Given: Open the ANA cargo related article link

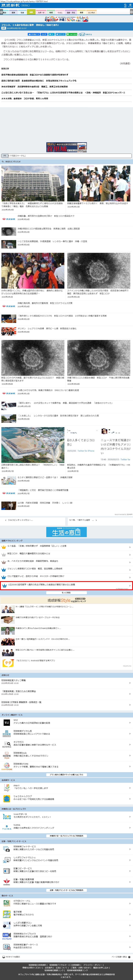Looking at the screenshot, I should [x=25, y=98].
